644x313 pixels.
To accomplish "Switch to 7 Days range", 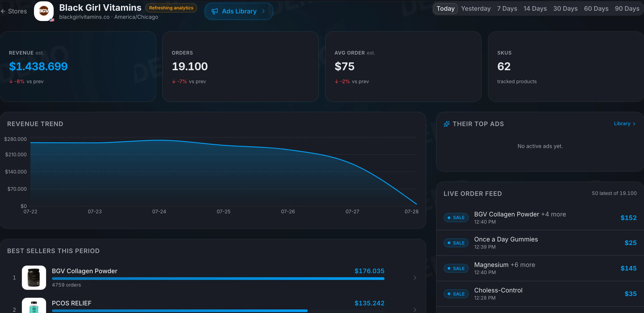I will 507,8.
